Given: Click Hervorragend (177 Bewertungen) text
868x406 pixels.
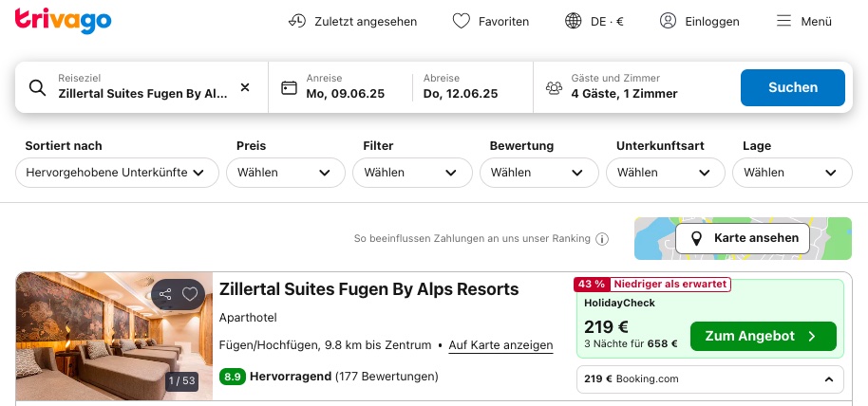Looking at the screenshot, I should [344, 377].
